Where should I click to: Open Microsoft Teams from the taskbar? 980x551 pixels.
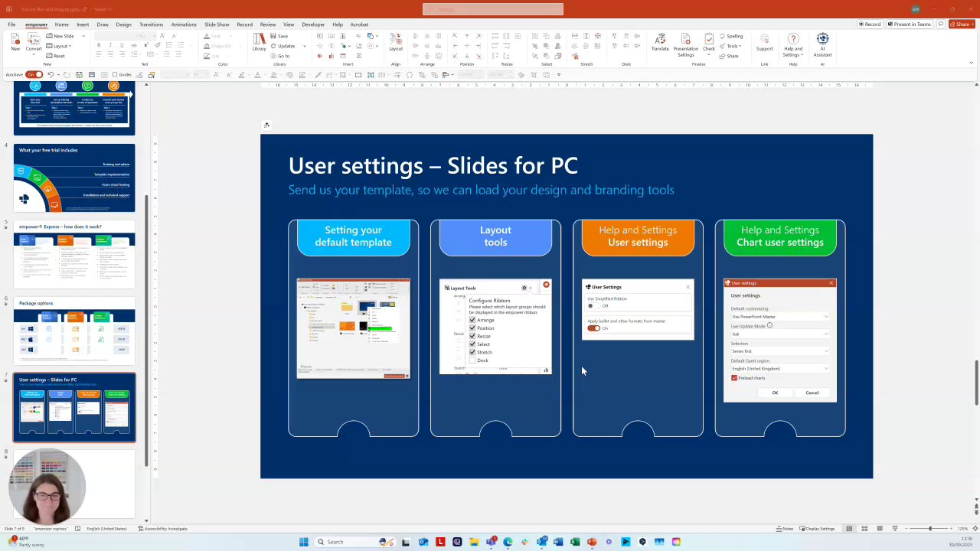click(x=491, y=542)
